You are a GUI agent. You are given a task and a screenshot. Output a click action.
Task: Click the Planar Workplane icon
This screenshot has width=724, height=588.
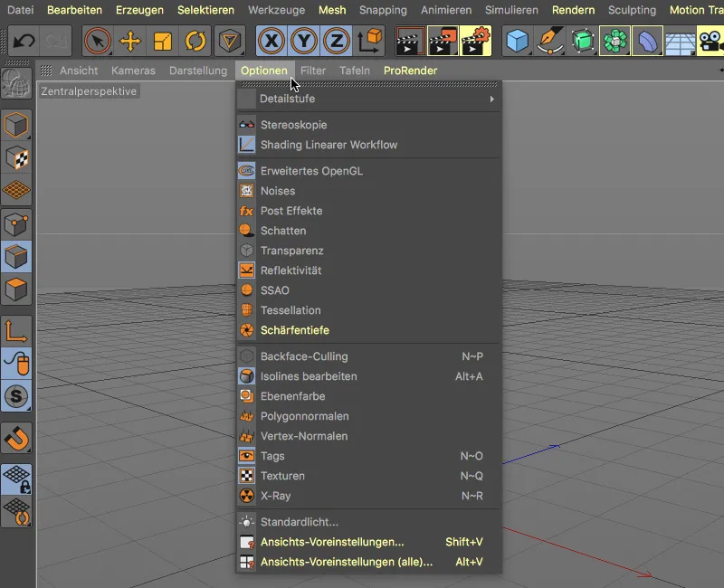click(16, 512)
